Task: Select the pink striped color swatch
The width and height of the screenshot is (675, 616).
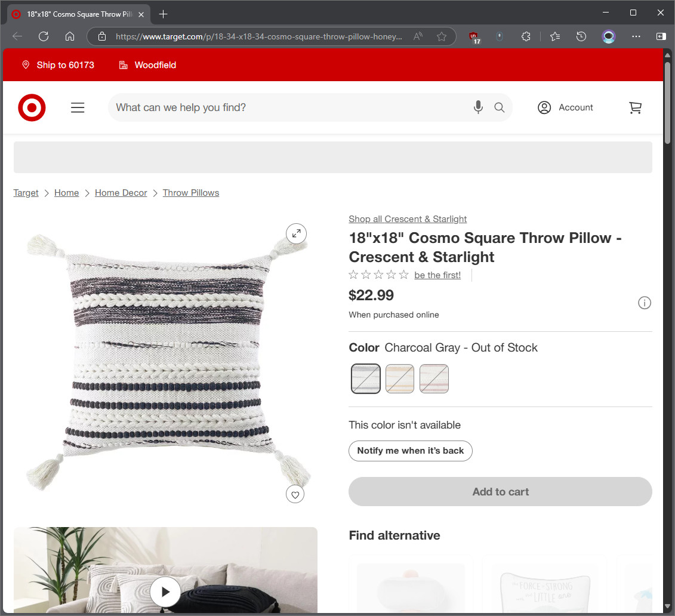Action: click(x=434, y=379)
